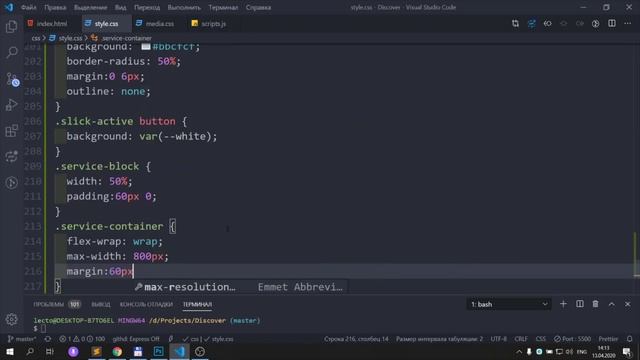
Task: Click the Visual Studio Code taskbar icon
Action: pos(179,351)
